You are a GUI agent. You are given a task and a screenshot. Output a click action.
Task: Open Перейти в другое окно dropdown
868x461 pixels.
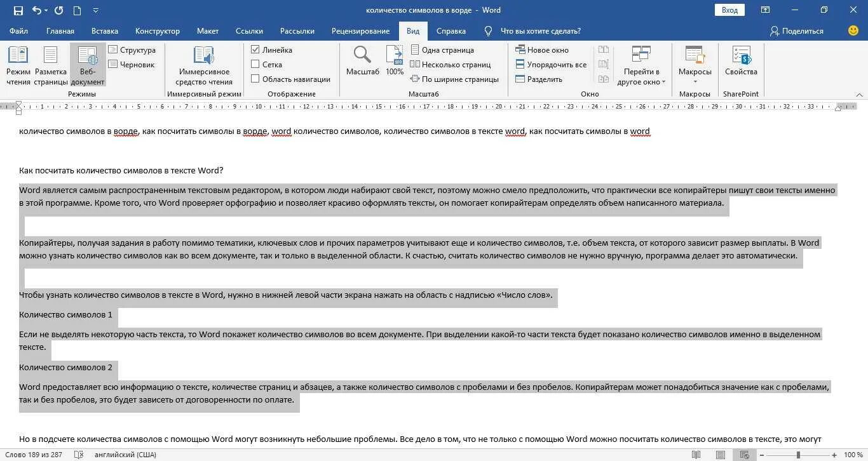tap(641, 65)
